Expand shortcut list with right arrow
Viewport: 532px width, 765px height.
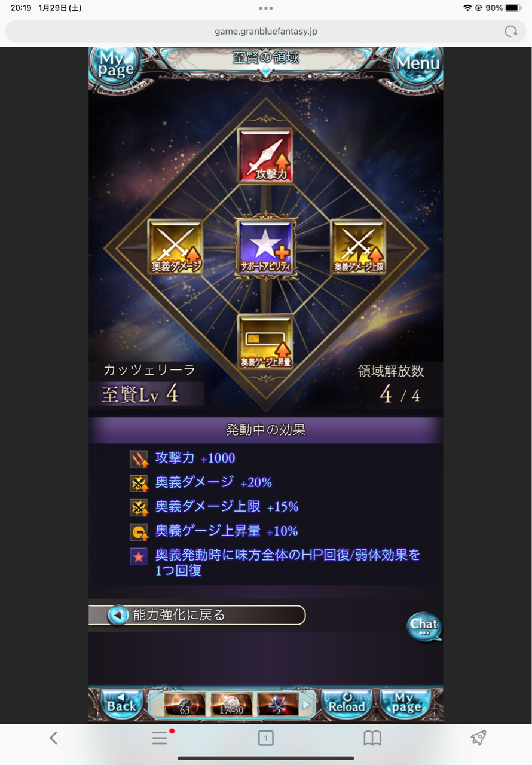[307, 705]
